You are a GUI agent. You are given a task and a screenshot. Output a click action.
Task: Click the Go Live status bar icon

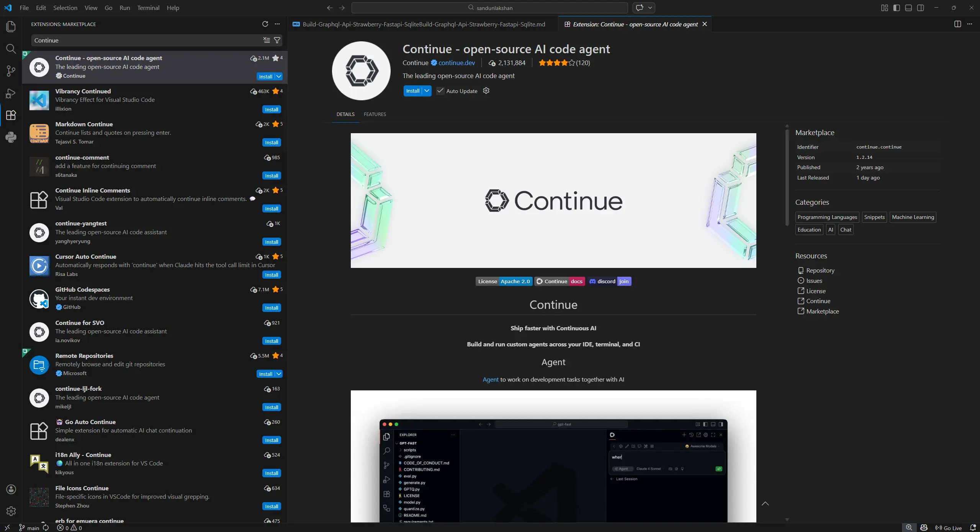[949, 527]
